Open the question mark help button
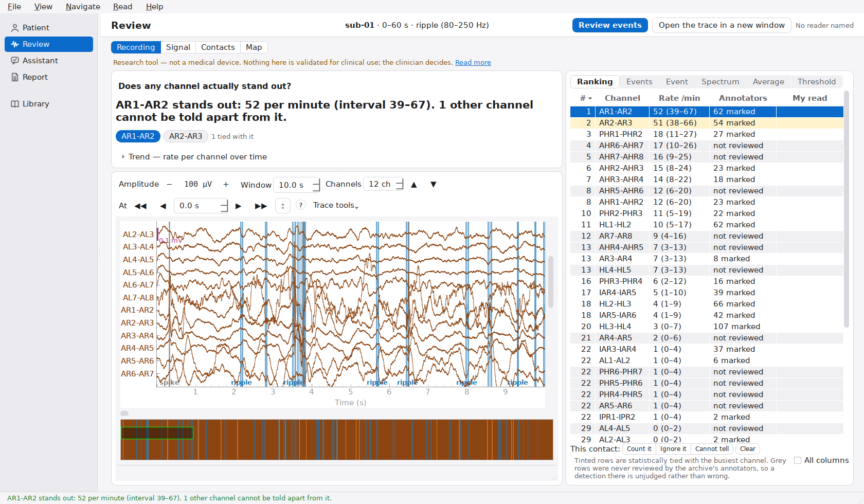The image size is (864, 504). pyautogui.click(x=301, y=205)
